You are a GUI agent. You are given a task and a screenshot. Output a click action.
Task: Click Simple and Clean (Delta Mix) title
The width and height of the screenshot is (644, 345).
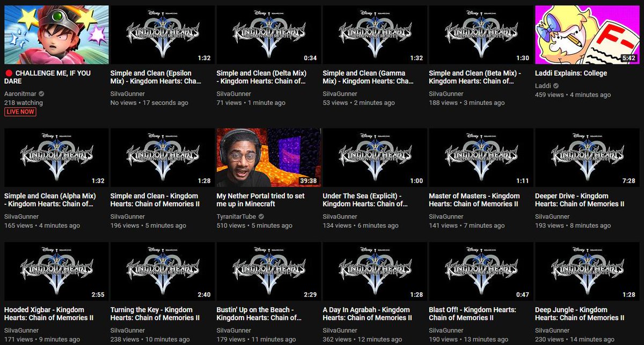point(261,77)
